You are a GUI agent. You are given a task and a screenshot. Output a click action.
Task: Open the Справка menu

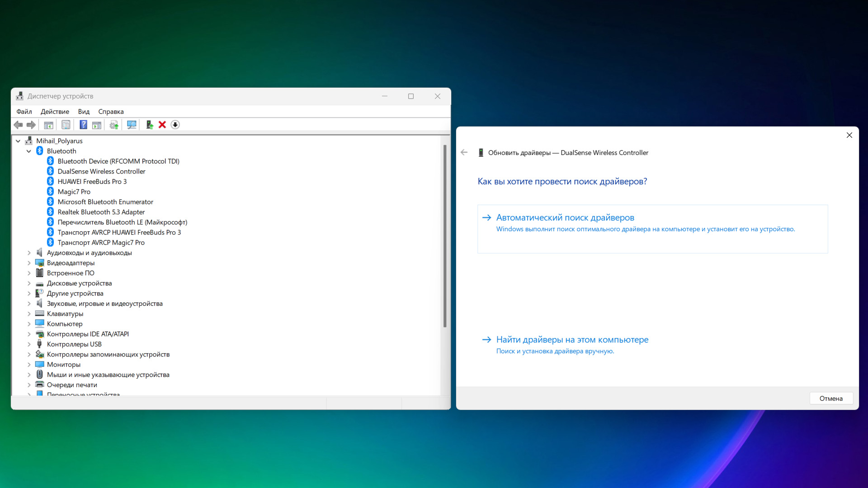(x=111, y=112)
